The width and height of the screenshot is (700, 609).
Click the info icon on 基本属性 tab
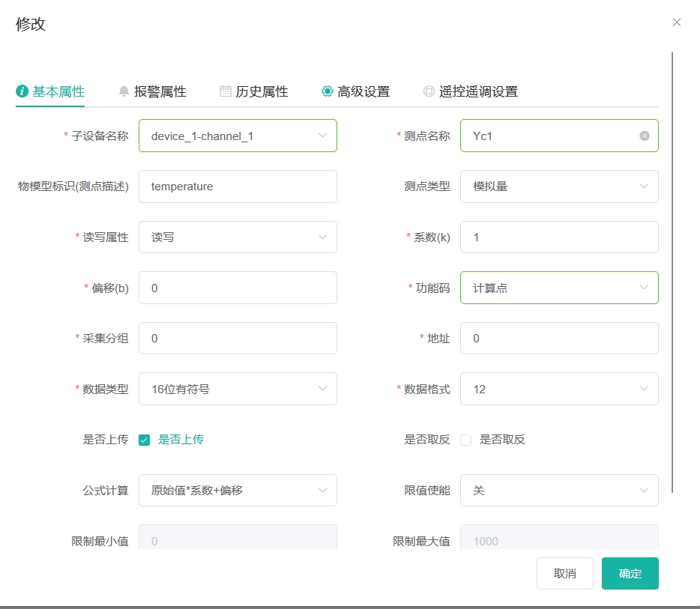(x=22, y=91)
